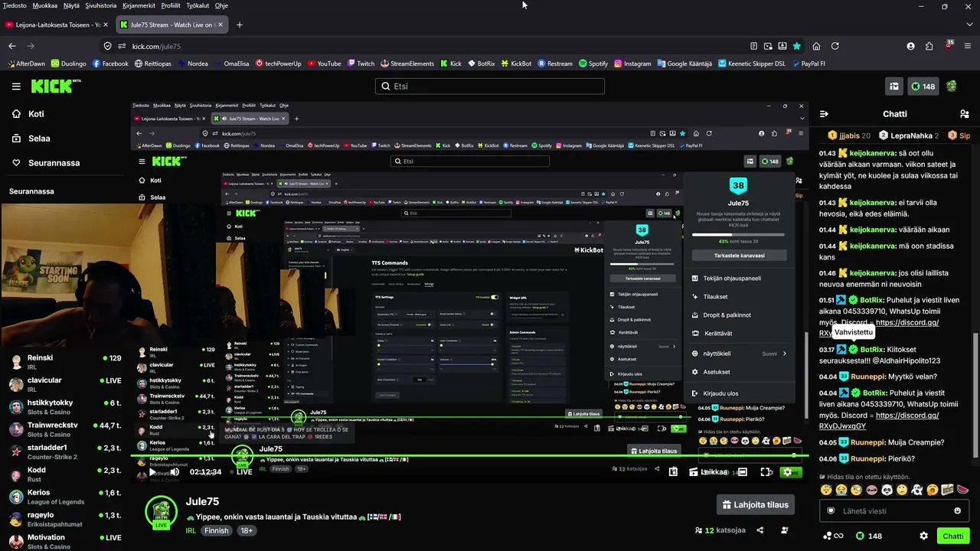Click the channel points infinity icon below chat

click(x=833, y=536)
